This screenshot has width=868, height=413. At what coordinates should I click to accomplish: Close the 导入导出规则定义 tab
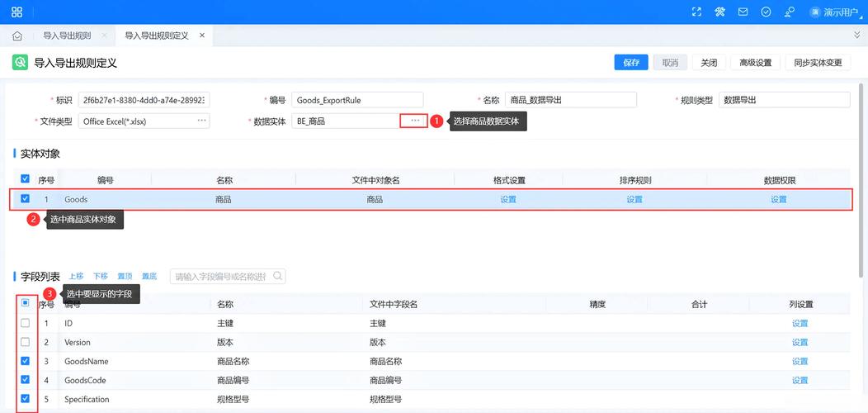[202, 36]
